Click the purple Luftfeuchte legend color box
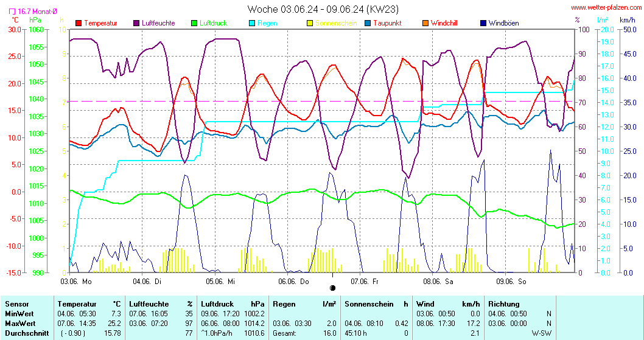Viewport: 644px width, 340px height. coord(136,23)
